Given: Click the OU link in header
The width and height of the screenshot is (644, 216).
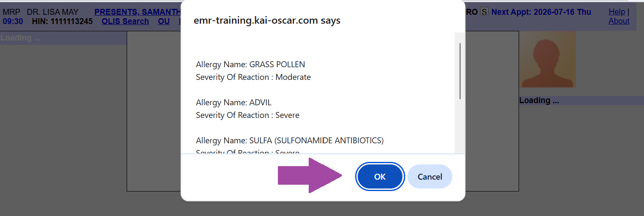Looking at the screenshot, I should pyautogui.click(x=164, y=21).
